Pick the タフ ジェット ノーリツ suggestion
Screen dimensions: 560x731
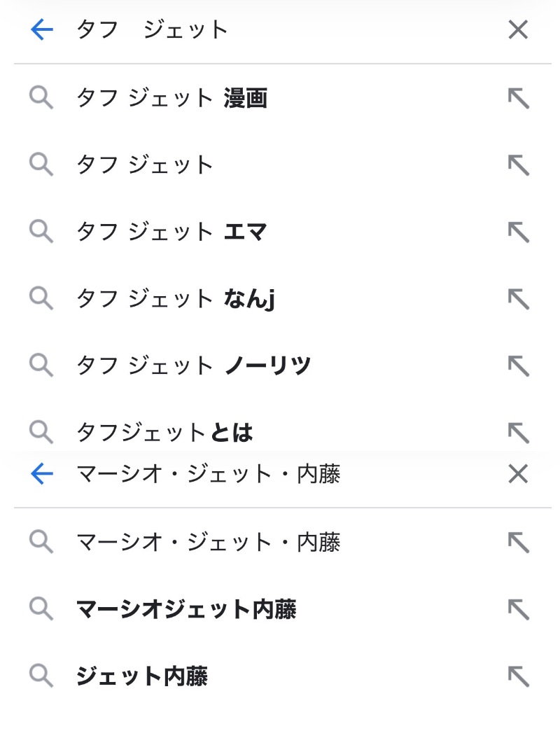(x=192, y=365)
